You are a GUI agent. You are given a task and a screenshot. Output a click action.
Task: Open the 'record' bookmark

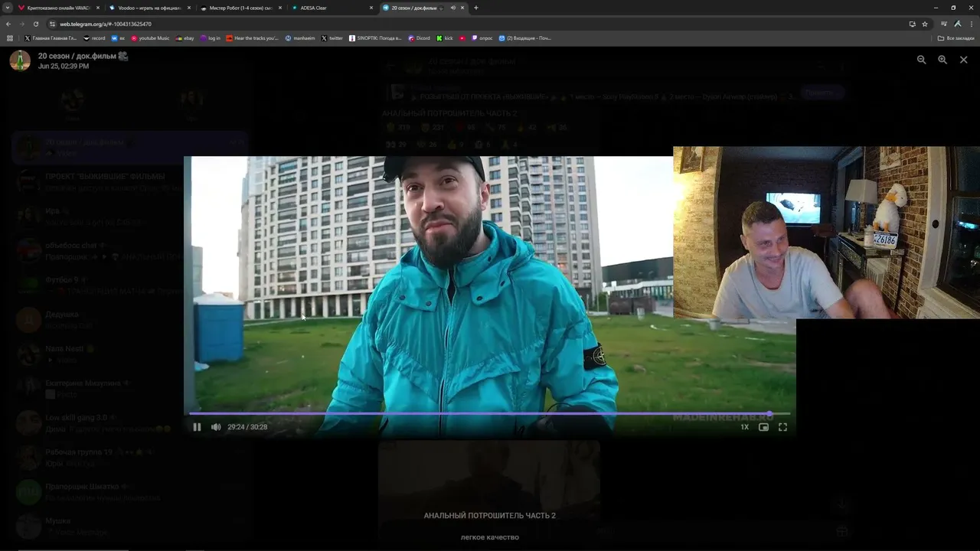point(94,38)
